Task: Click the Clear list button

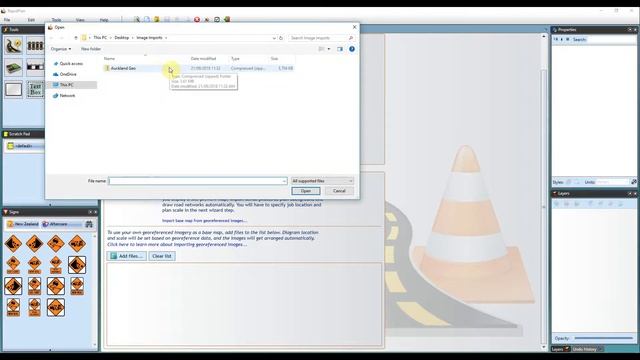Action: 162,256
